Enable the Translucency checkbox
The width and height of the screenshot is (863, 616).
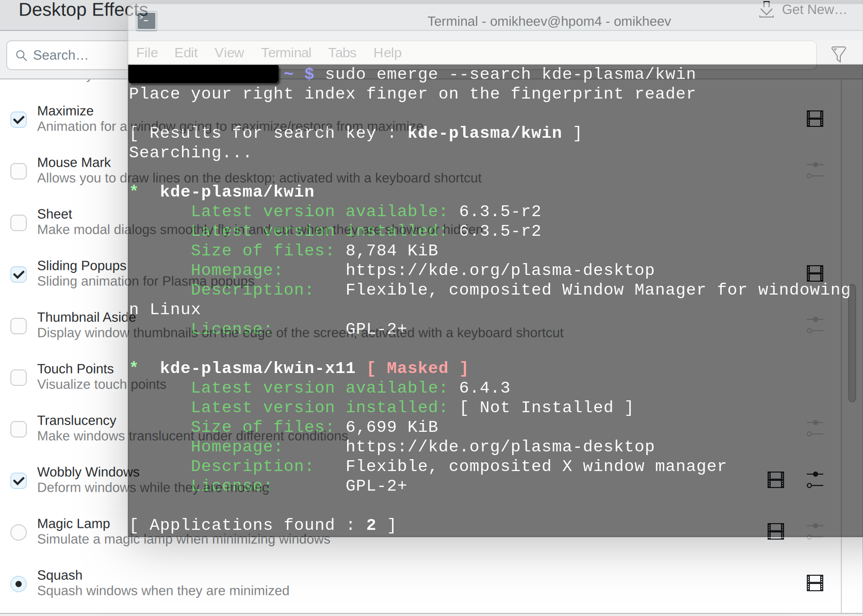(x=19, y=429)
